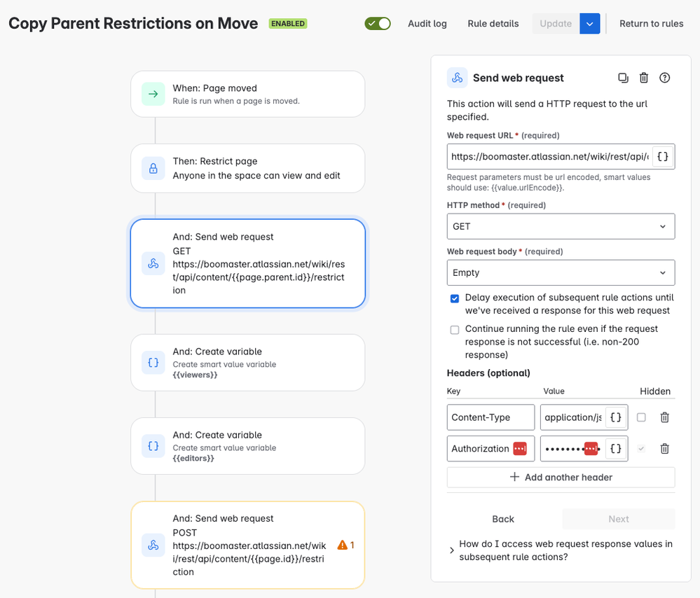Click the application/js header value field
The height and width of the screenshot is (598, 700).
[572, 417]
